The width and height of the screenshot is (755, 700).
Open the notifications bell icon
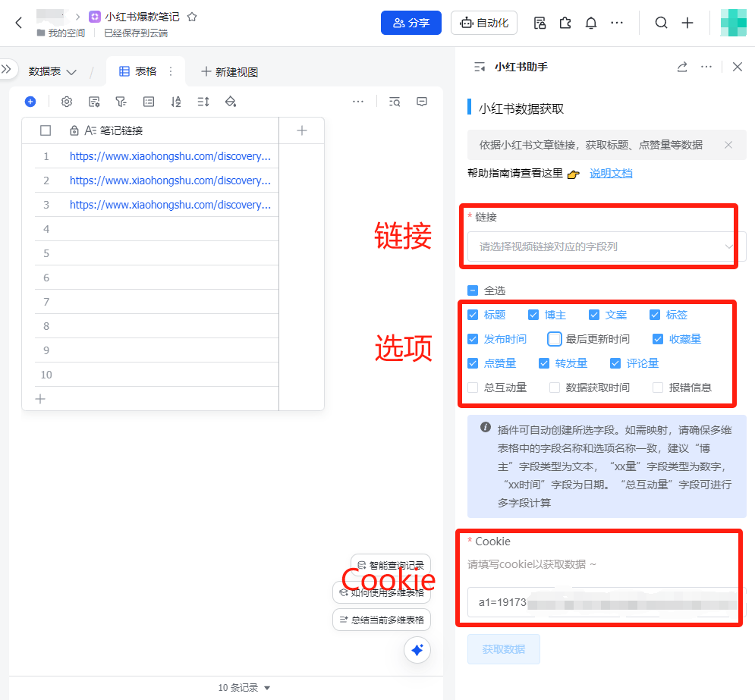pyautogui.click(x=590, y=23)
